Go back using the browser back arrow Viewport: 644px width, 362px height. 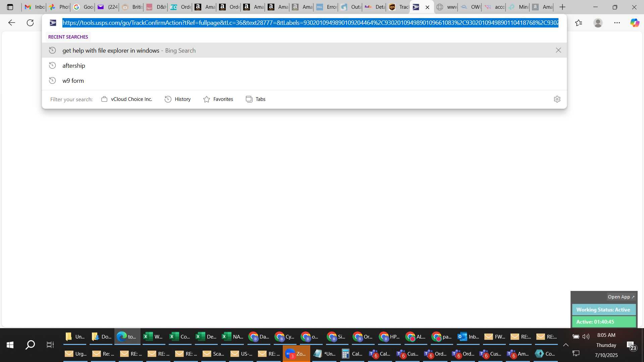(12, 23)
